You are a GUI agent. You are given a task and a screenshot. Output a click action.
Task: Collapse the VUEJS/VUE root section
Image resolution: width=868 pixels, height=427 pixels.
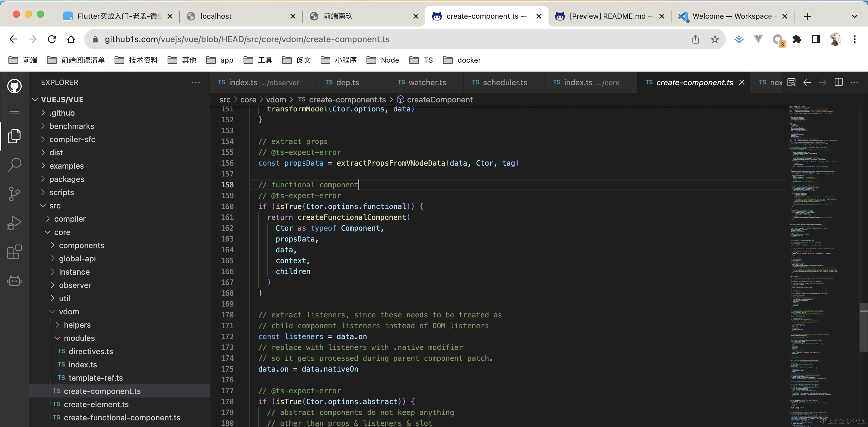coord(62,99)
